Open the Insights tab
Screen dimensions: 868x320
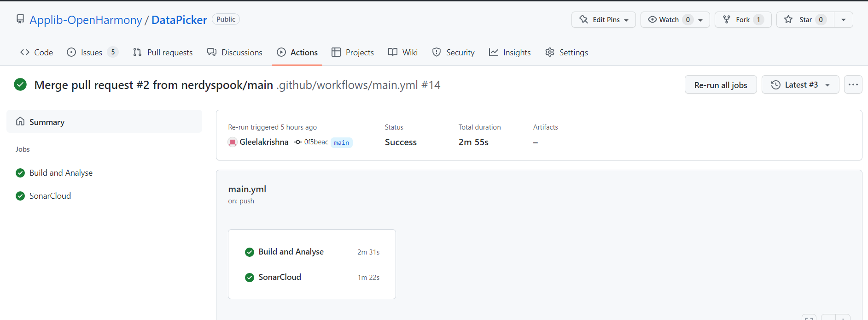coord(510,52)
